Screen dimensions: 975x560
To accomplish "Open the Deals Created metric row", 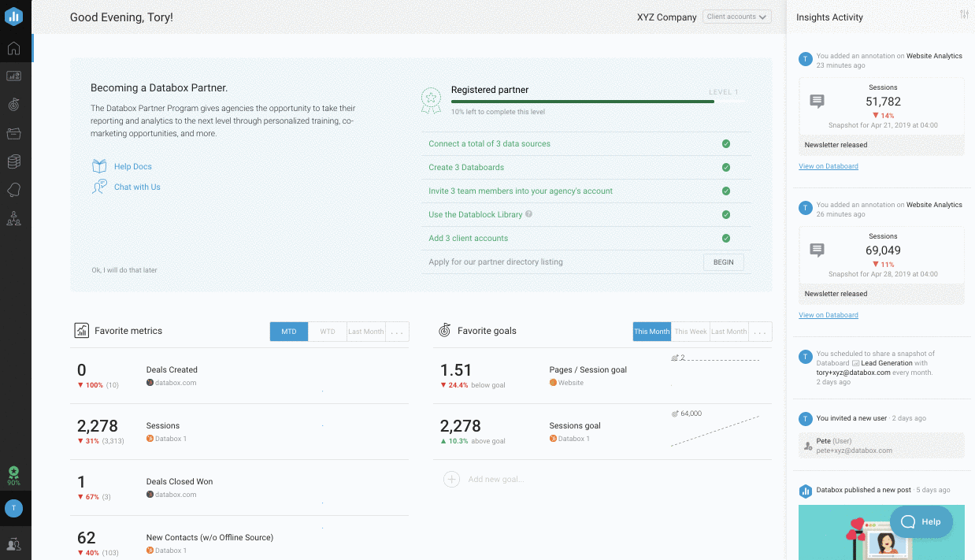I will pyautogui.click(x=239, y=376).
